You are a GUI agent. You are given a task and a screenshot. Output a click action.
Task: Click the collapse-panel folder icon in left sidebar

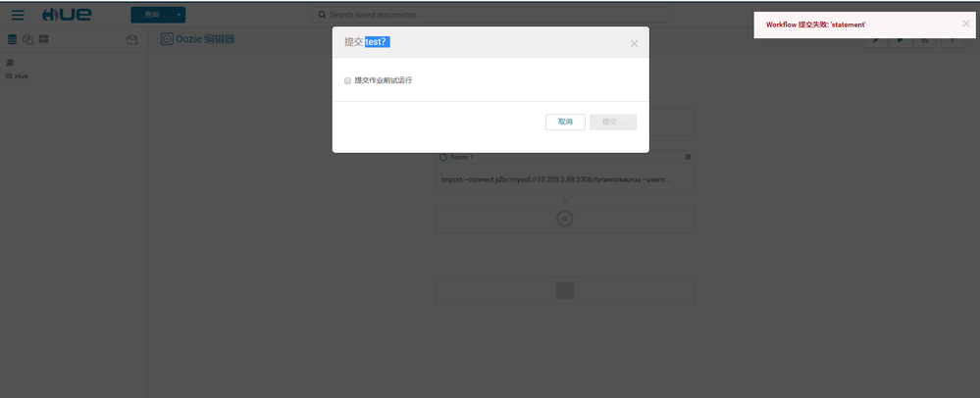131,39
